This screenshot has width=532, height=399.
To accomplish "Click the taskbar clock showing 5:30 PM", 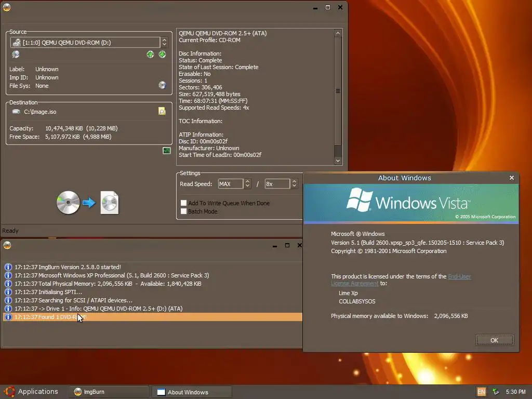I will tap(515, 392).
